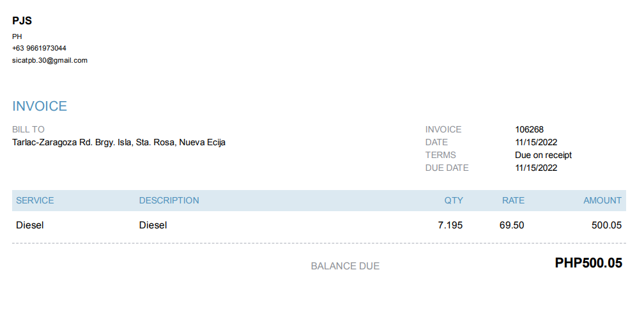Click the phone number +63 9661973044
Image resolution: width=644 pixels, height=334 pixels.
tap(39, 48)
